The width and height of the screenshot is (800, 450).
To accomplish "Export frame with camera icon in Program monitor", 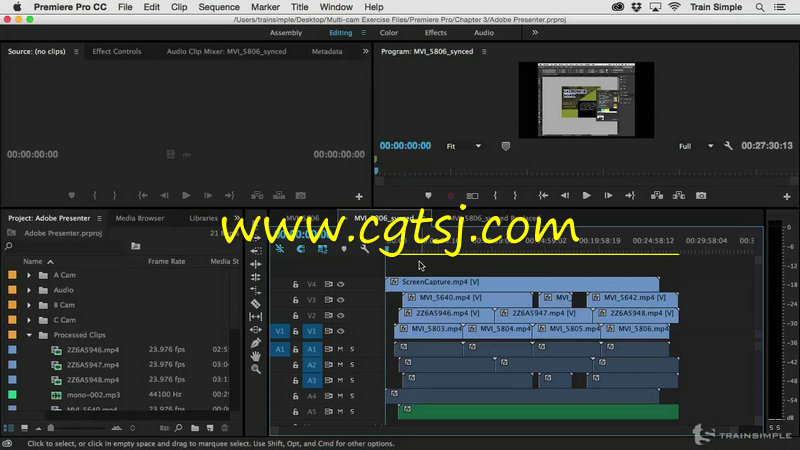I will coord(701,195).
